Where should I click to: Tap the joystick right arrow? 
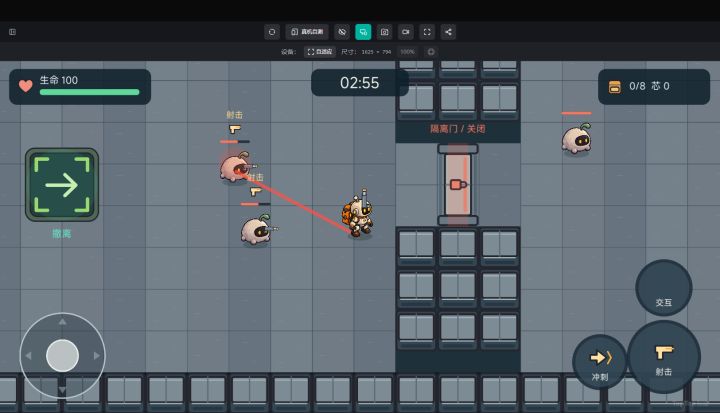(96, 356)
